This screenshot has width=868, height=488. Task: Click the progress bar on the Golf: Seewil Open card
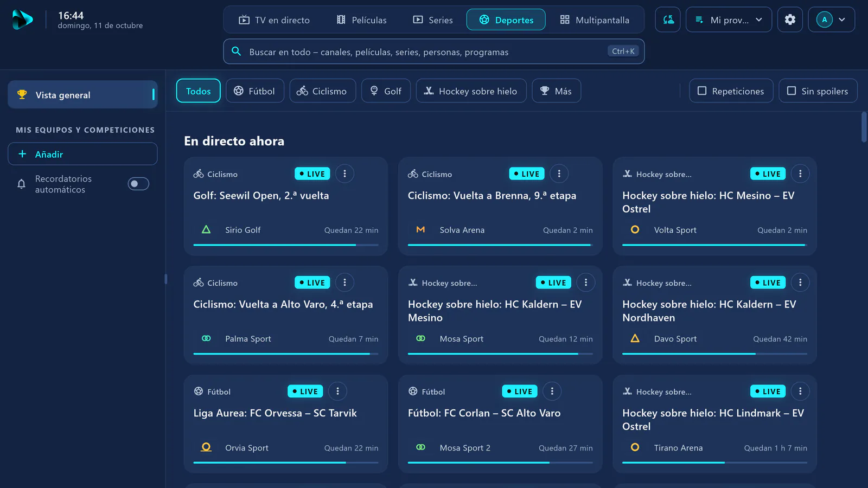[286, 245]
